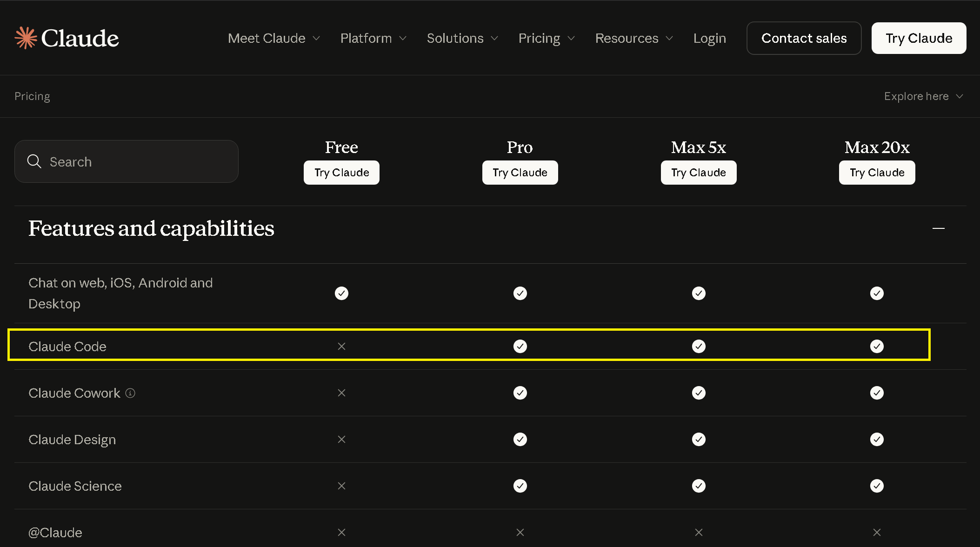Focus the Search input field
The width and height of the screenshot is (980, 547).
tap(127, 161)
